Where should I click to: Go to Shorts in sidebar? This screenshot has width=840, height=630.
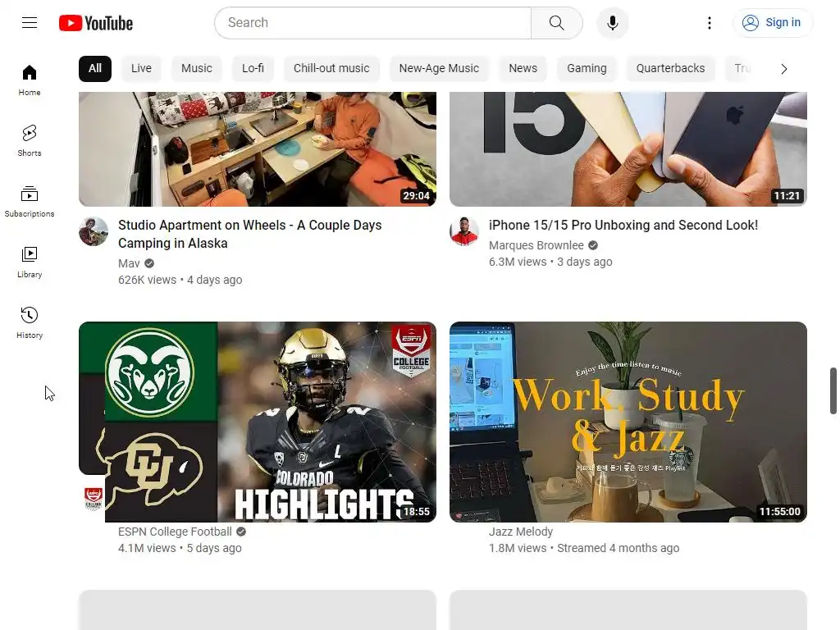click(x=30, y=141)
